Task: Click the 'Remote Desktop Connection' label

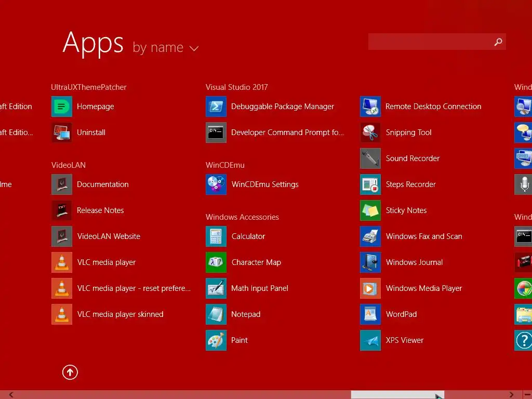Action: (433, 107)
